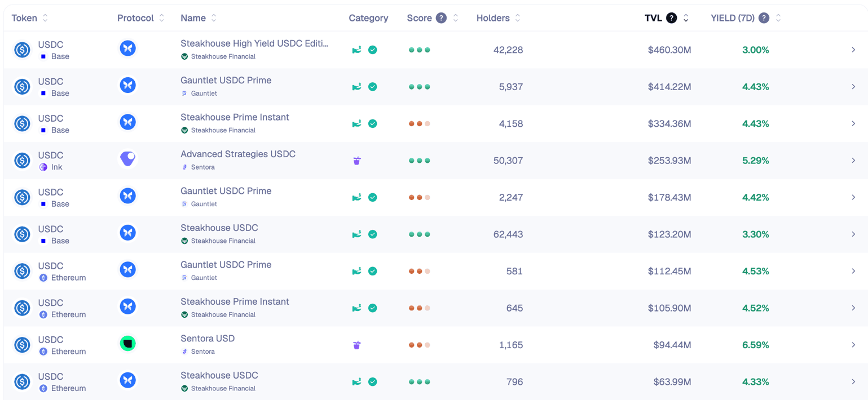Screen dimensions: 868x400
Task: Open Steakhouse USDC with 62,443 holders
Action: coord(219,228)
